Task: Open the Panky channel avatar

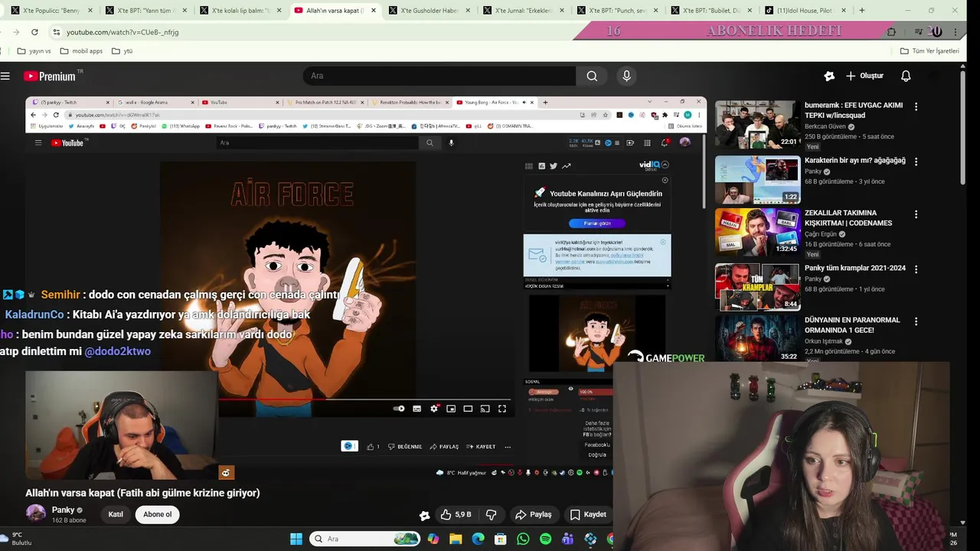Action: [x=35, y=514]
